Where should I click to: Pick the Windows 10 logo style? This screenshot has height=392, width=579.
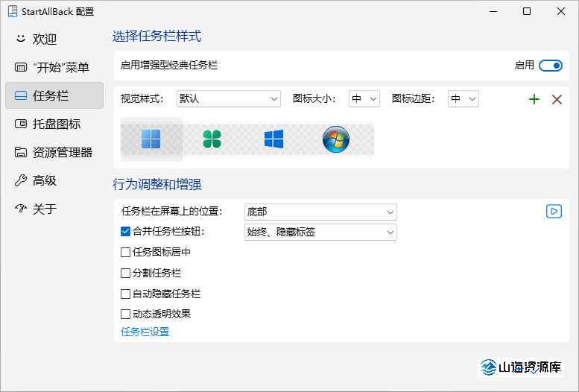tap(273, 139)
